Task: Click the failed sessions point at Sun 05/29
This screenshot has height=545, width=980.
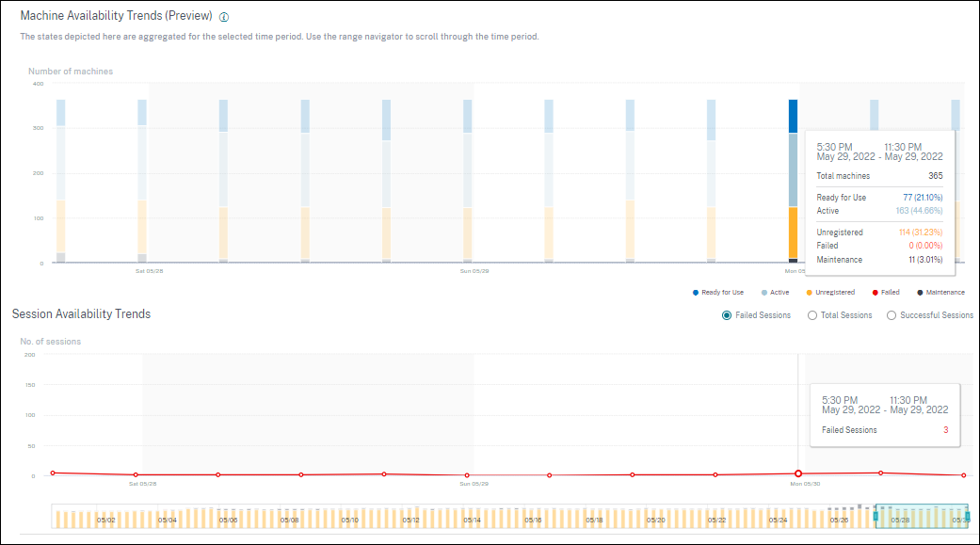Action: point(468,475)
